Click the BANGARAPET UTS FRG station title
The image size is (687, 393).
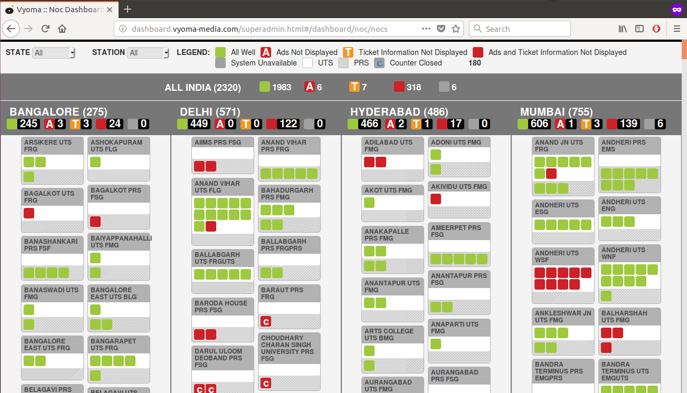pyautogui.click(x=113, y=344)
